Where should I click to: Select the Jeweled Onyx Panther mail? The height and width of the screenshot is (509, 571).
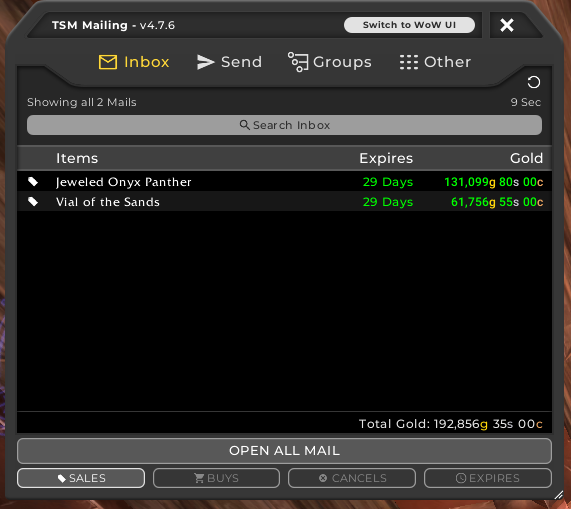[284, 182]
